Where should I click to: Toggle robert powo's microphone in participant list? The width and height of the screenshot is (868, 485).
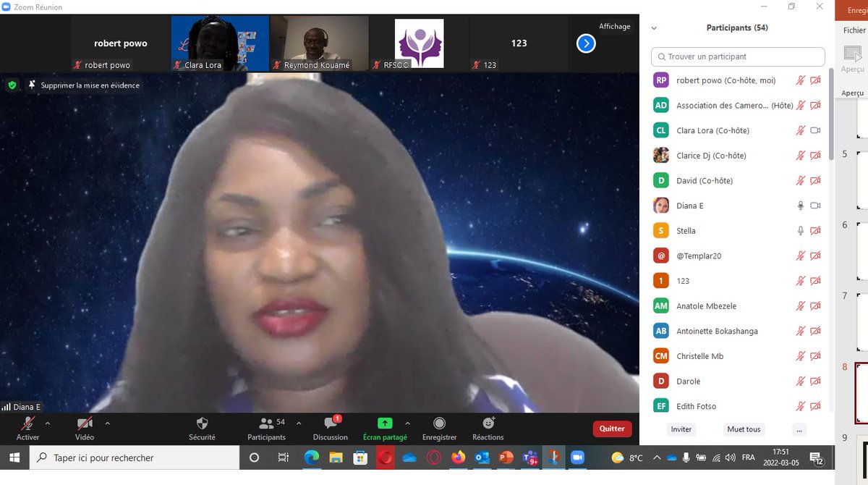(801, 80)
